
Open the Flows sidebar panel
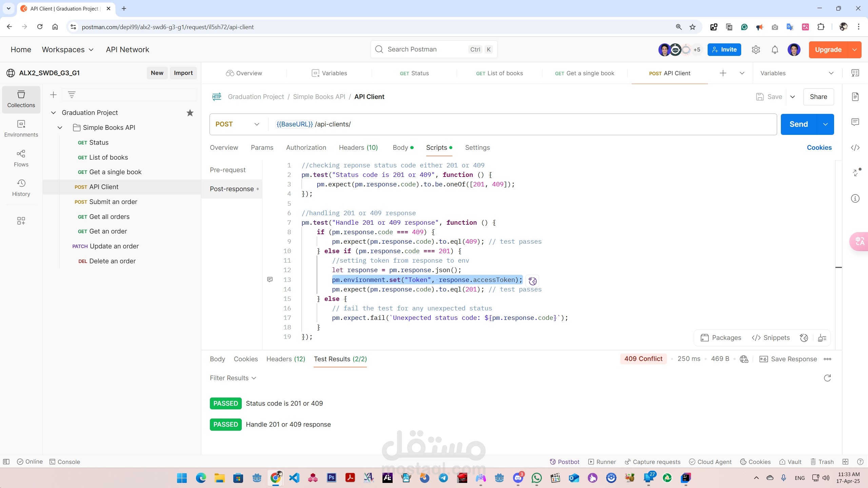point(21,158)
